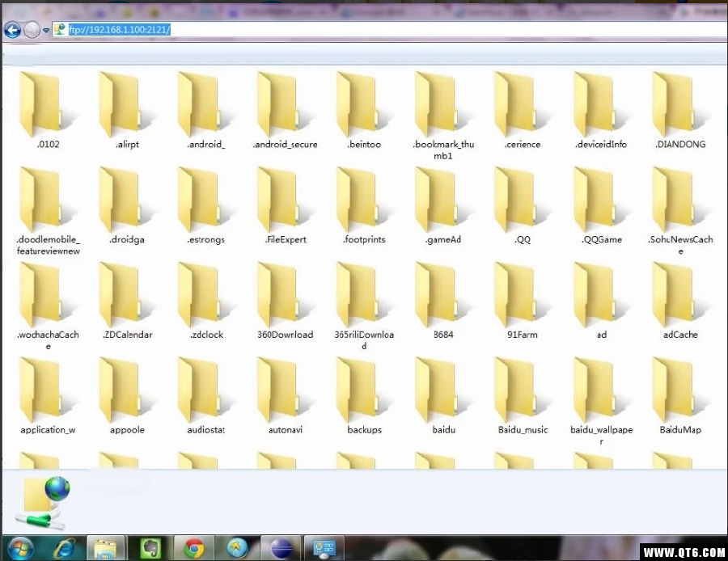Click the backups folder name

365,430
